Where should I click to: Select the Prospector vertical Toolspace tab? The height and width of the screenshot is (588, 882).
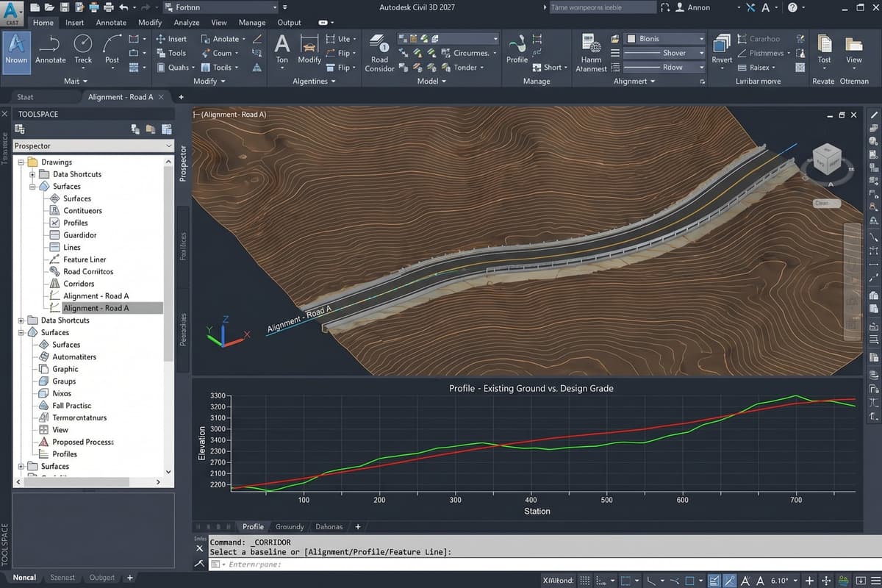(183, 163)
